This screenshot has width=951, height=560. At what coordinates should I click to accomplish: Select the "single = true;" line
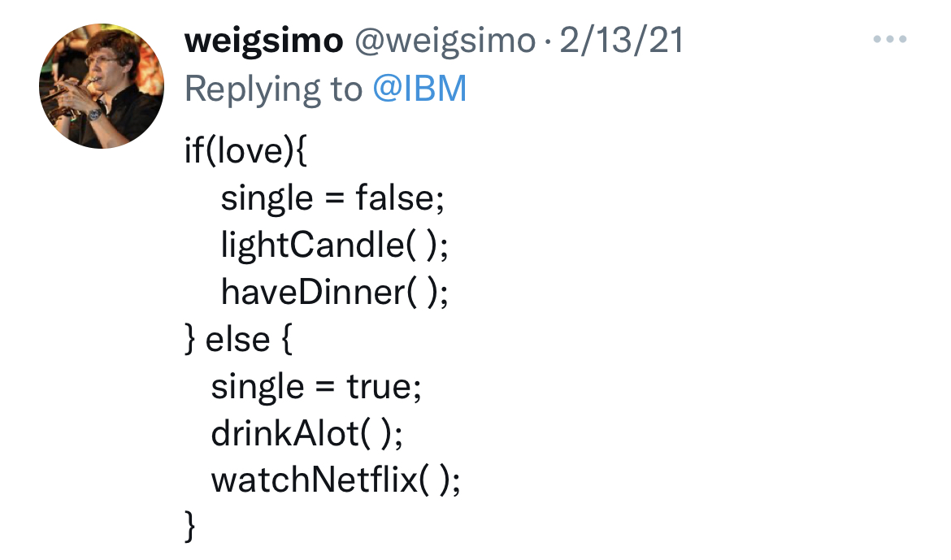(316, 386)
